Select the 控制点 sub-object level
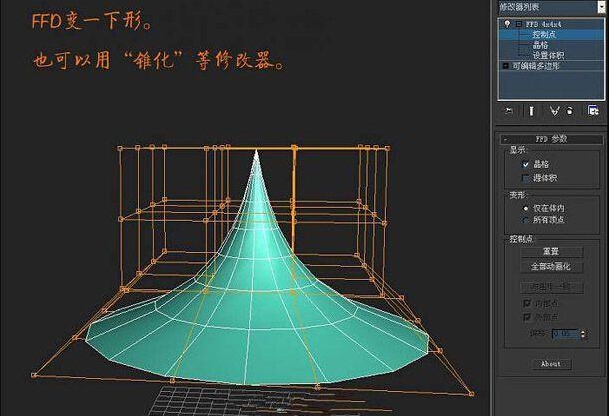Image resolution: width=609 pixels, height=416 pixels. 544,35
